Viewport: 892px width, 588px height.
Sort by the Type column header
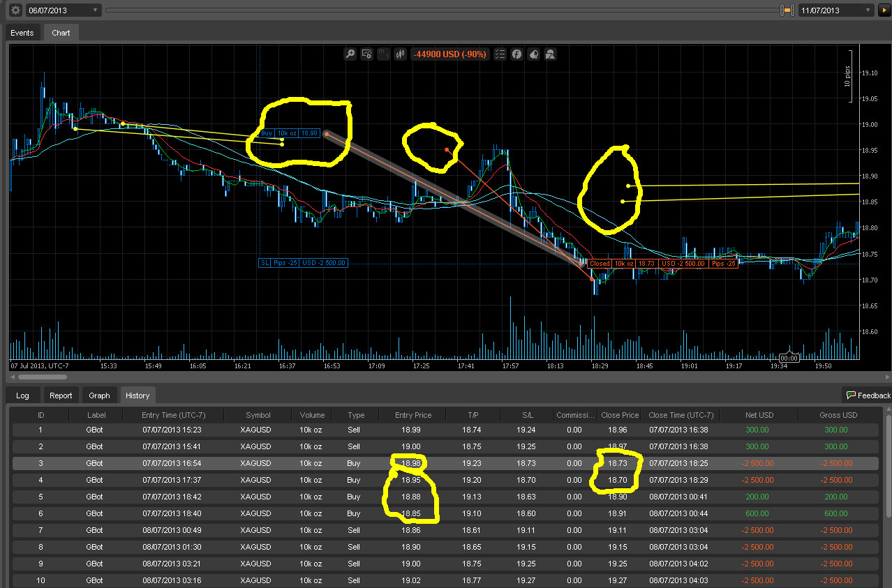(356, 415)
